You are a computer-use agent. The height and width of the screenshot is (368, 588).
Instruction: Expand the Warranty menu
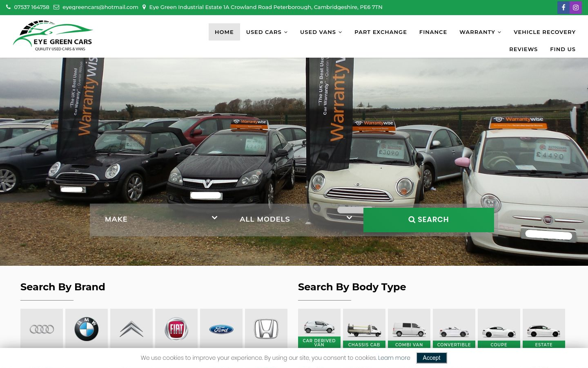480,32
